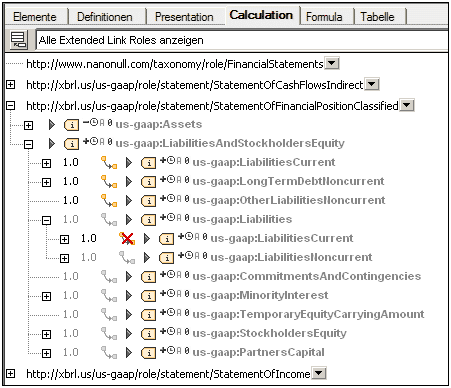
Task: Select the Presentation tab
Action: click(184, 17)
